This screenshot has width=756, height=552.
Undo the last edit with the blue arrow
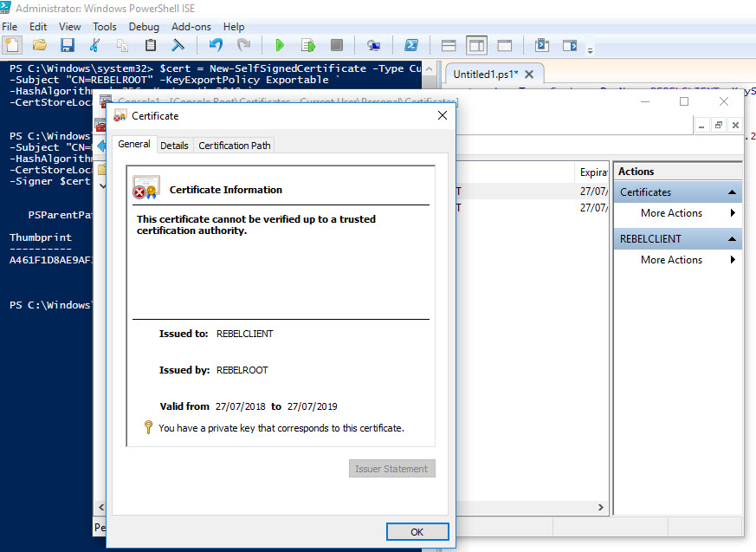(216, 45)
